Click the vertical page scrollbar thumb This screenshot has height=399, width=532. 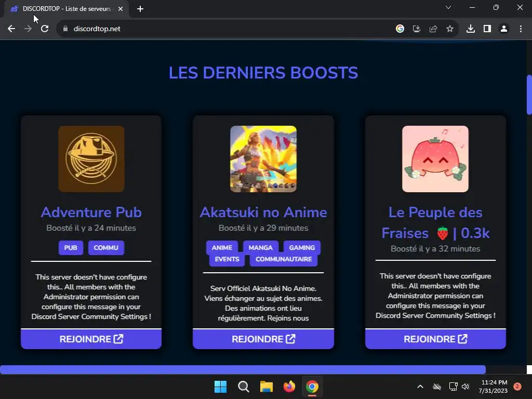(x=529, y=95)
